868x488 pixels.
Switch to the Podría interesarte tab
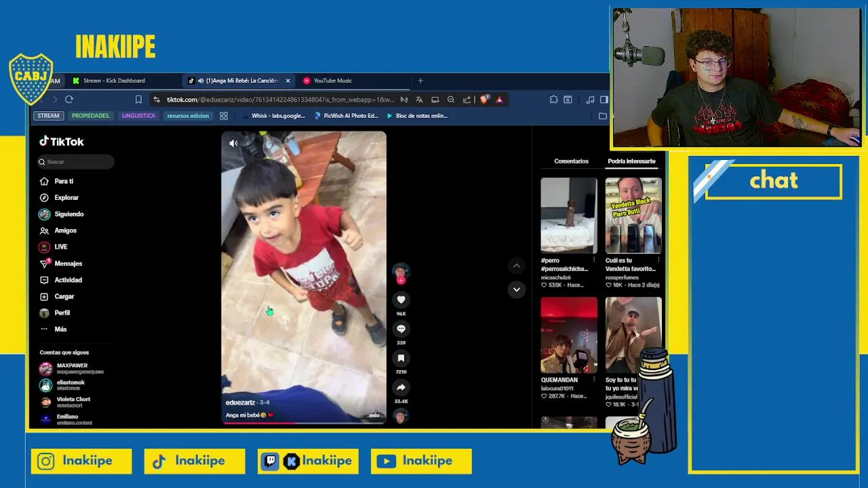pyautogui.click(x=631, y=161)
